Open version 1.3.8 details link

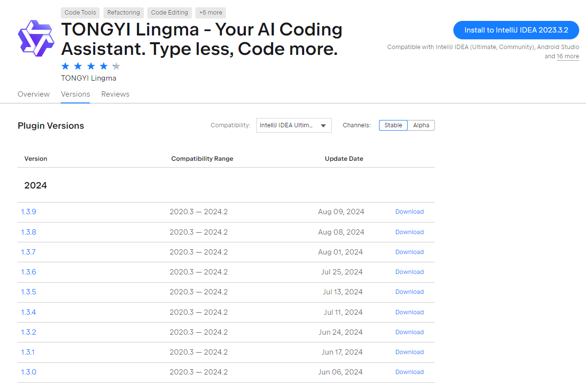tap(28, 232)
